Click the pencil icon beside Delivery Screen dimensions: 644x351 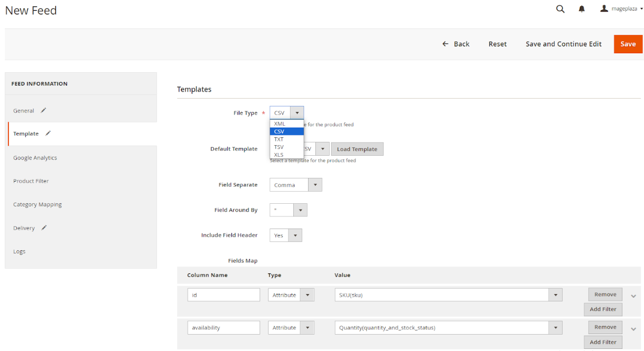tap(44, 227)
